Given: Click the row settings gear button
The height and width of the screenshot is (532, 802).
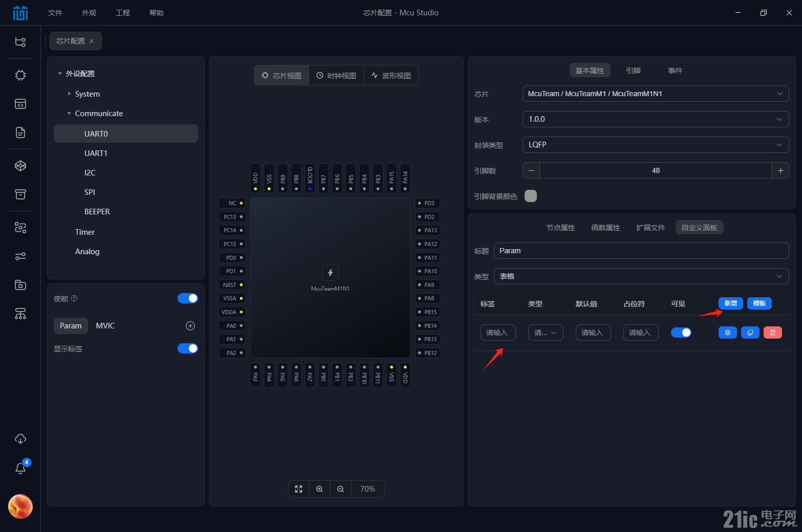Looking at the screenshot, I should click(728, 332).
